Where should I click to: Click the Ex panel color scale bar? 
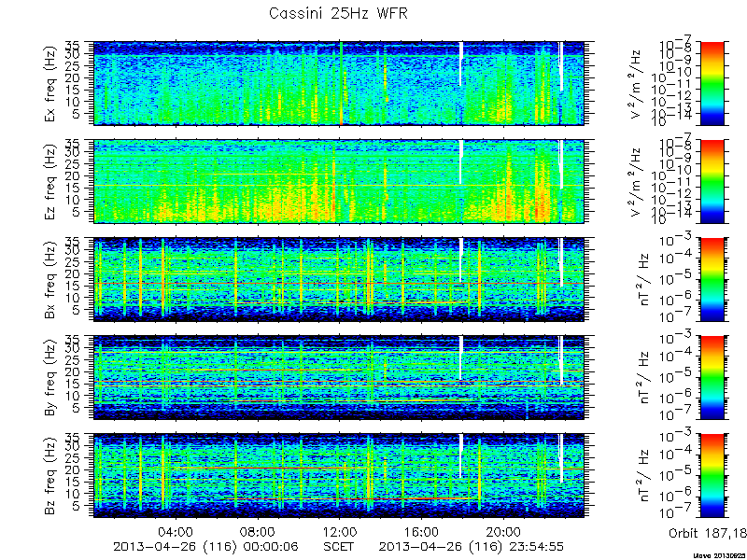(x=712, y=83)
